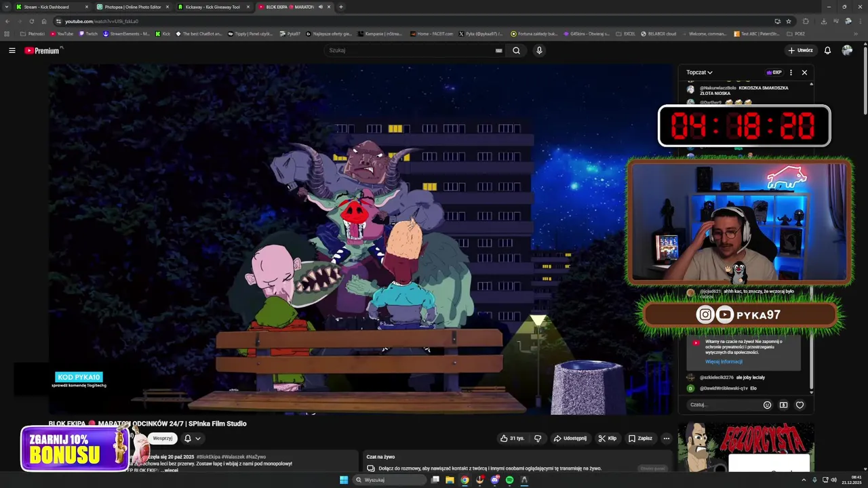Screen dimensions: 868x488
Task: Open the emoji picker in chat
Action: pos(767,405)
